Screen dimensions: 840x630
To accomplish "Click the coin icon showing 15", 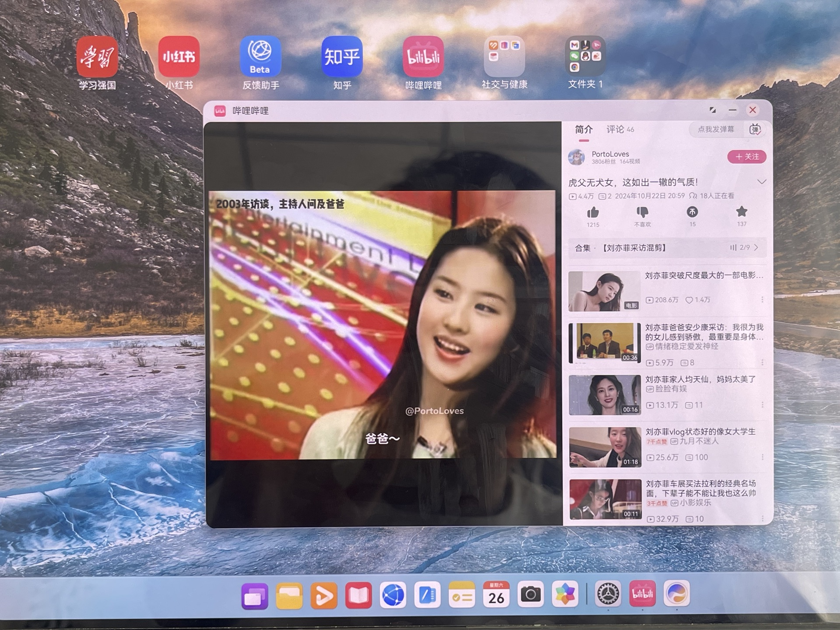I will pos(692,212).
